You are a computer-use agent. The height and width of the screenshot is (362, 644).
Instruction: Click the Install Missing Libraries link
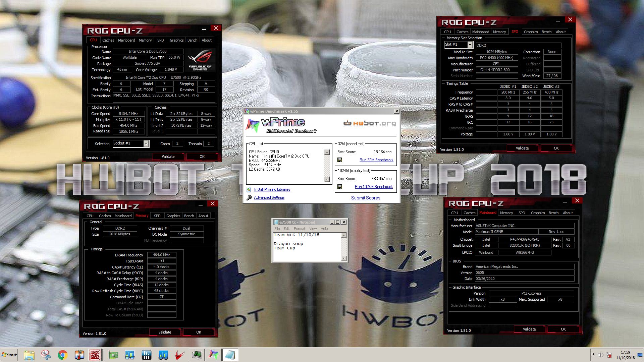[x=272, y=190]
